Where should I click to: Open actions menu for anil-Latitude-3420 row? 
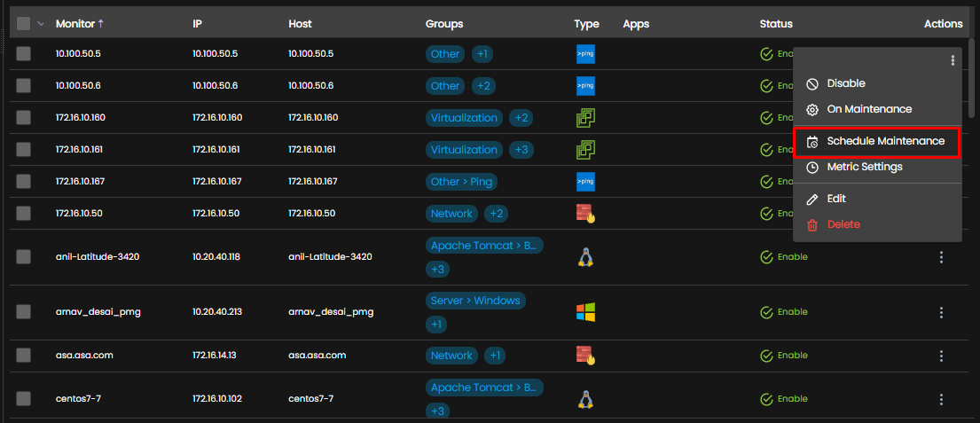tap(941, 257)
